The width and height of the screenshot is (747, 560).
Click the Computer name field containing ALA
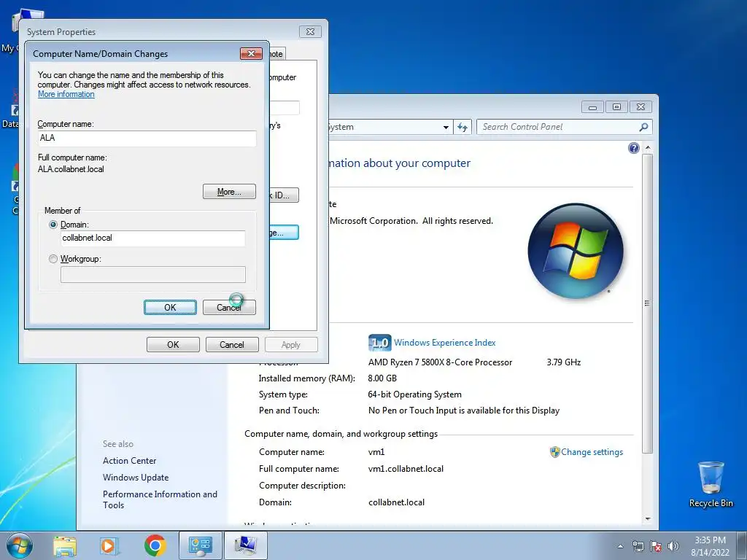tap(147, 138)
